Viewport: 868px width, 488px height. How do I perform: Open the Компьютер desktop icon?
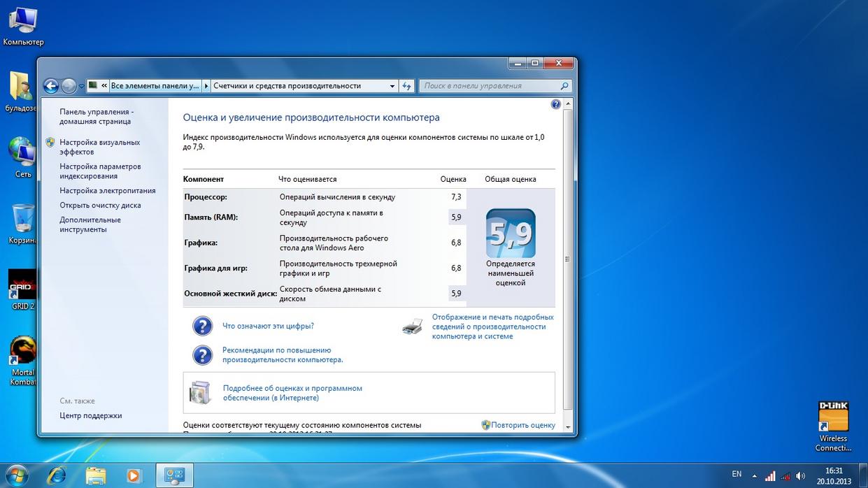click(x=23, y=27)
